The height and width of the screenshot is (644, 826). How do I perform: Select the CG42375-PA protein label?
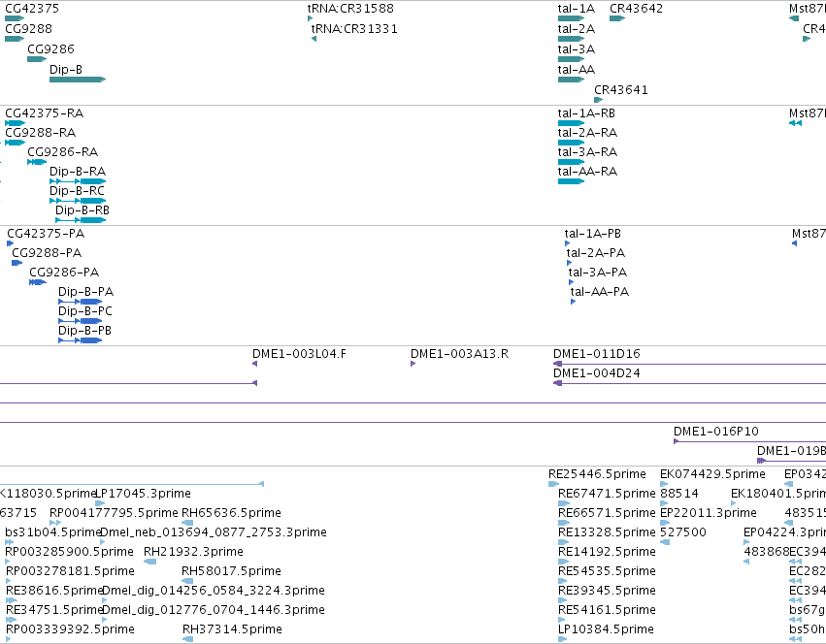(x=46, y=234)
